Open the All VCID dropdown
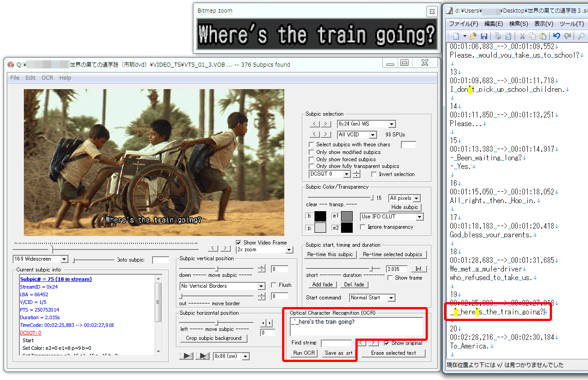588x380 pixels. pyautogui.click(x=357, y=135)
